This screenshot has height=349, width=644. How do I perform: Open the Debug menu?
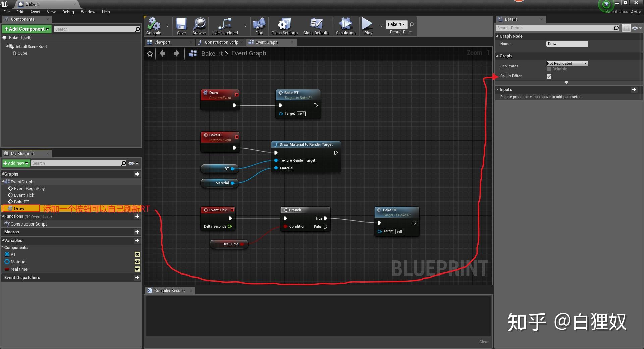(68, 12)
